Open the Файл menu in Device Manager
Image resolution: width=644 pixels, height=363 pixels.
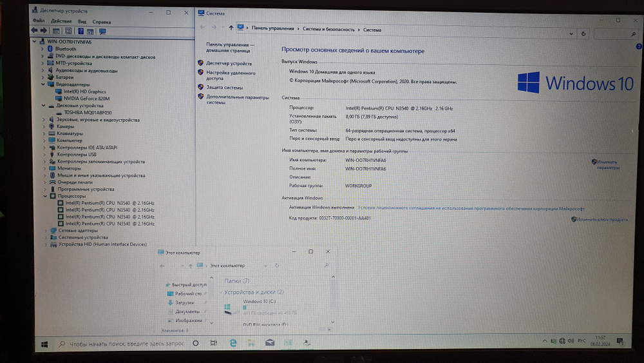[39, 21]
